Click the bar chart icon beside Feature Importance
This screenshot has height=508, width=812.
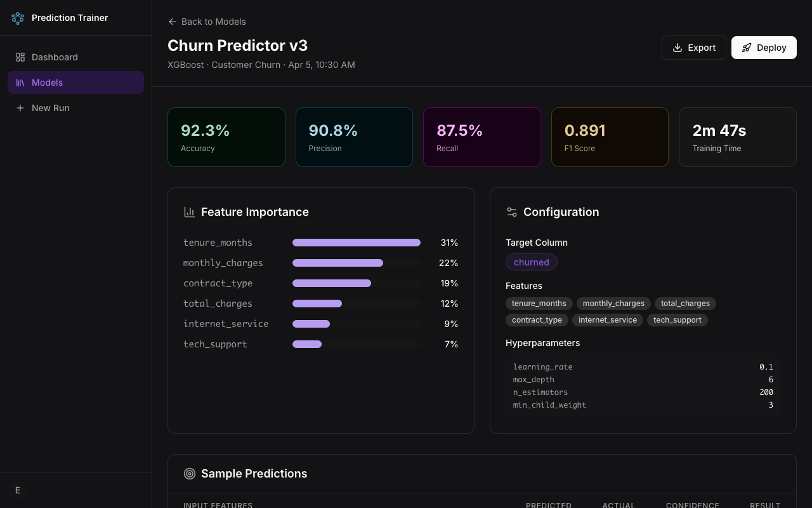click(x=190, y=211)
